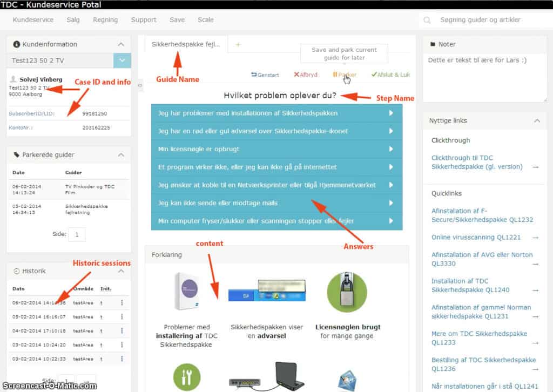The width and height of the screenshot is (553, 392).
Task: Click the Noter panel icon
Action: (x=433, y=44)
